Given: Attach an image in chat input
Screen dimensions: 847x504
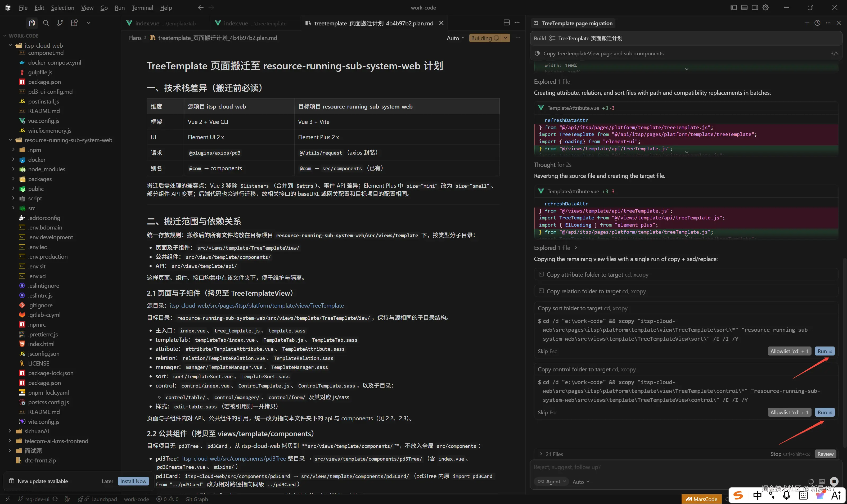Looking at the screenshot, I should [822, 481].
